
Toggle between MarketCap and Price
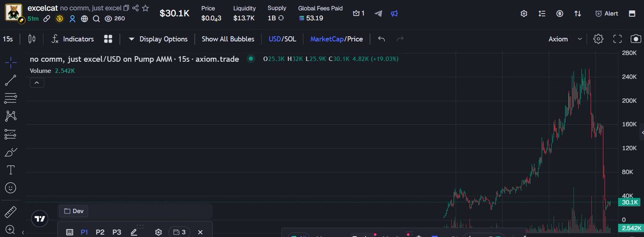tap(336, 39)
